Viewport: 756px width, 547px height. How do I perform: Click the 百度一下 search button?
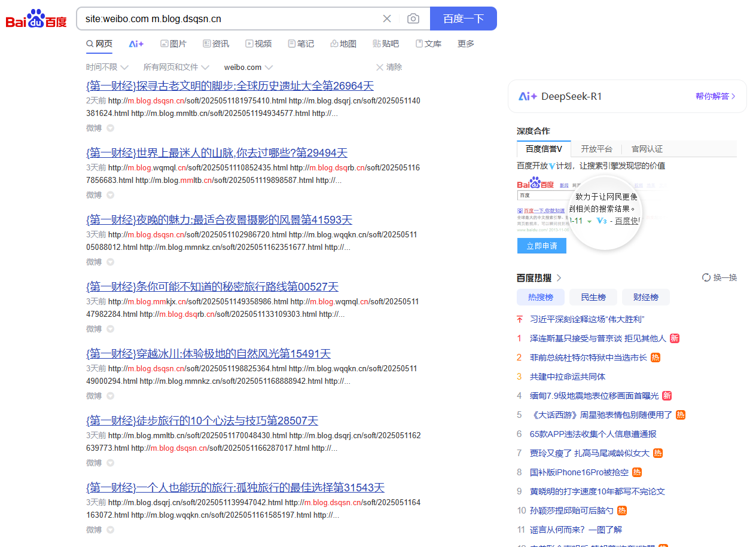tap(464, 19)
